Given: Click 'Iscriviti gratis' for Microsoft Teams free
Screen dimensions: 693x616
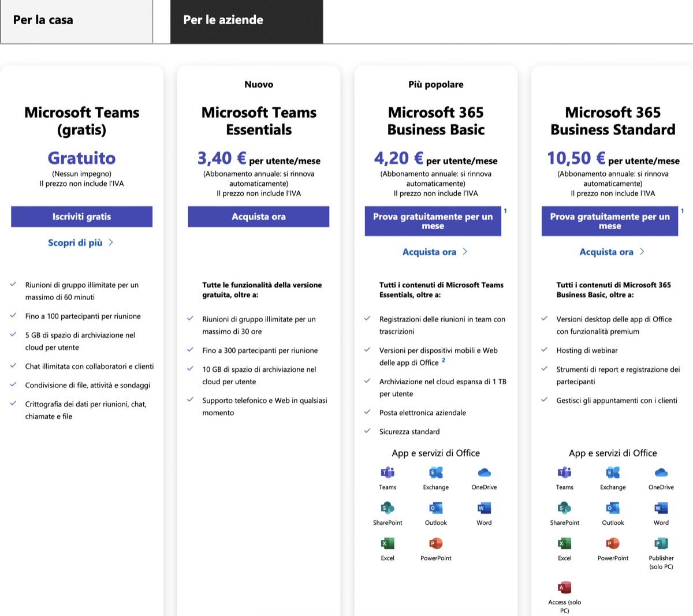Looking at the screenshot, I should pos(81,216).
